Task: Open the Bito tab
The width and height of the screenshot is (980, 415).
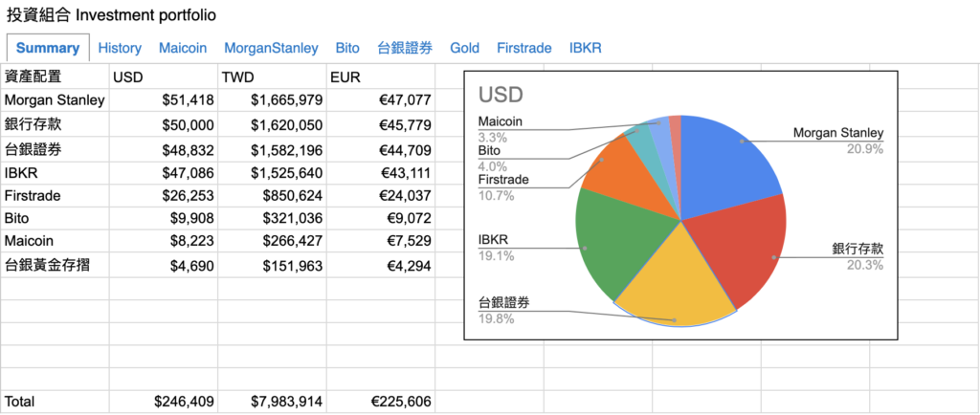Action: point(347,48)
